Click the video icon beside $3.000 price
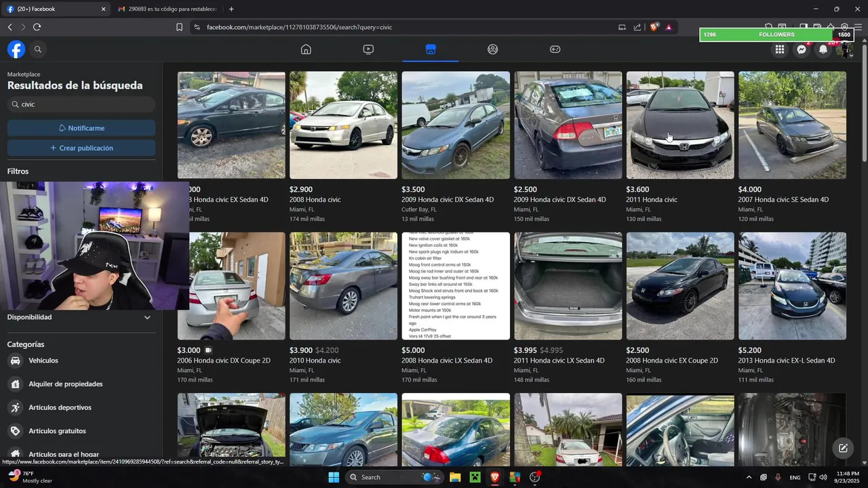868x488 pixels. click(208, 350)
